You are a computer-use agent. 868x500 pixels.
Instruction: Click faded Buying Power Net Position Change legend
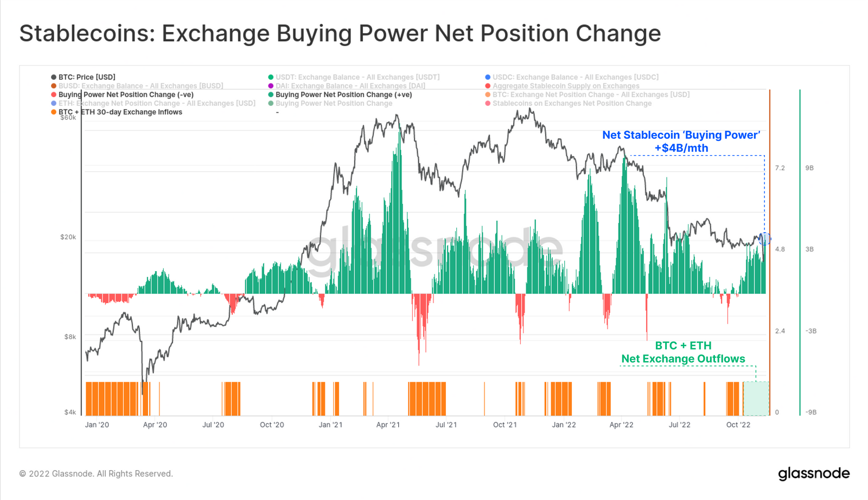point(330,103)
